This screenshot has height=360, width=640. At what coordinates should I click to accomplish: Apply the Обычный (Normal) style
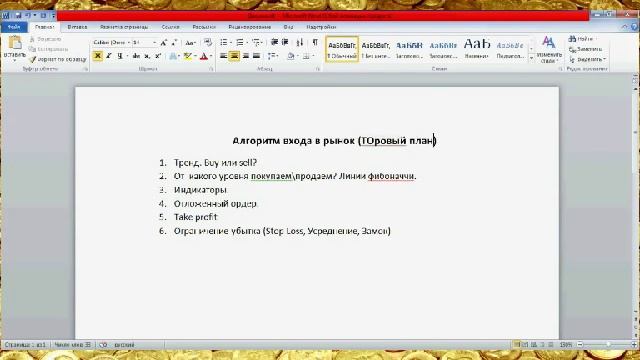tap(342, 49)
